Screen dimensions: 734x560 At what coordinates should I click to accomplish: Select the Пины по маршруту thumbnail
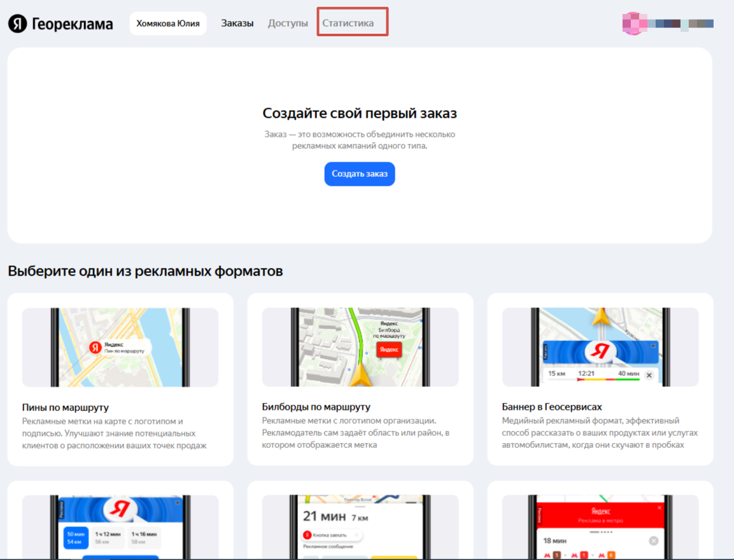120,347
